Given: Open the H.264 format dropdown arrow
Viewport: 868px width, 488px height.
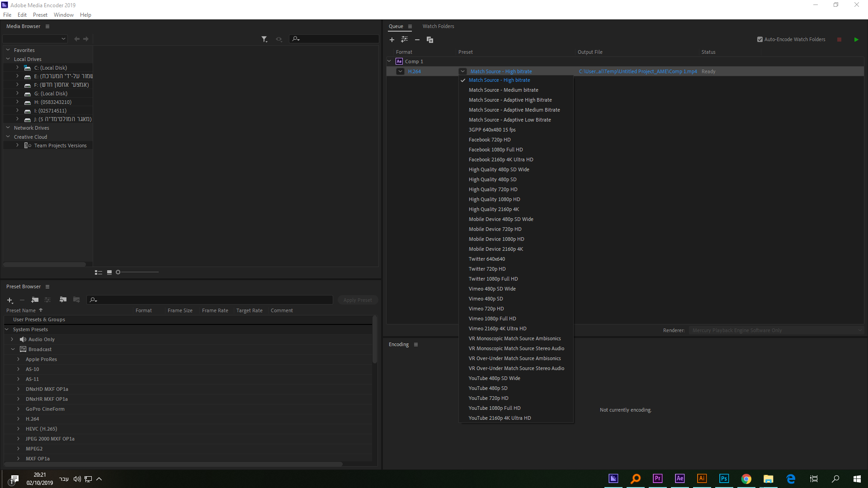Looking at the screenshot, I should (x=400, y=71).
